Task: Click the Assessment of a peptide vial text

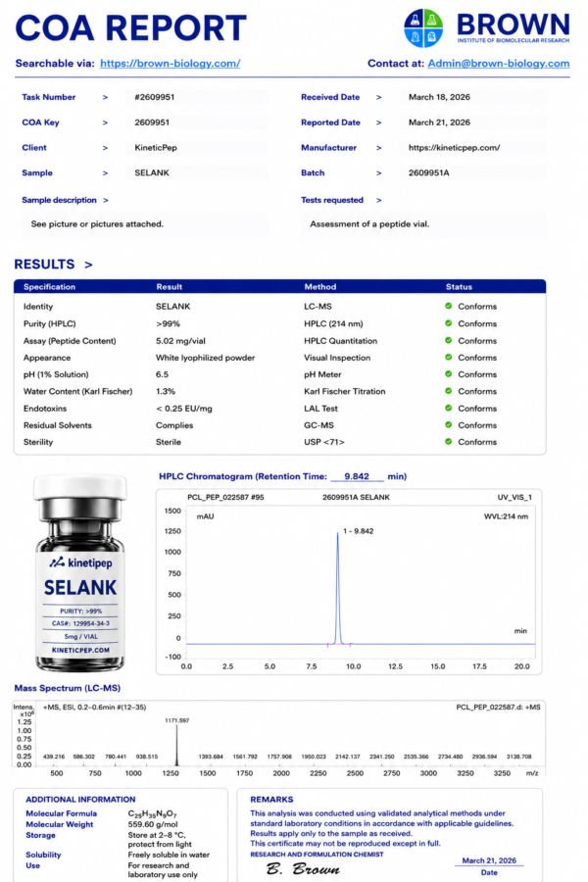Action: (369, 223)
